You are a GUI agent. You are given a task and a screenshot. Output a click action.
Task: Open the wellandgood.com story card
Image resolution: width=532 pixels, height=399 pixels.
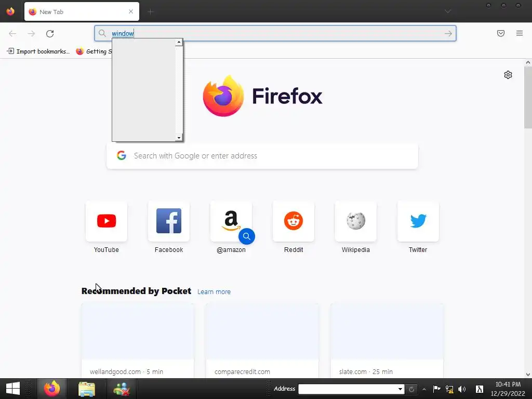137,341
